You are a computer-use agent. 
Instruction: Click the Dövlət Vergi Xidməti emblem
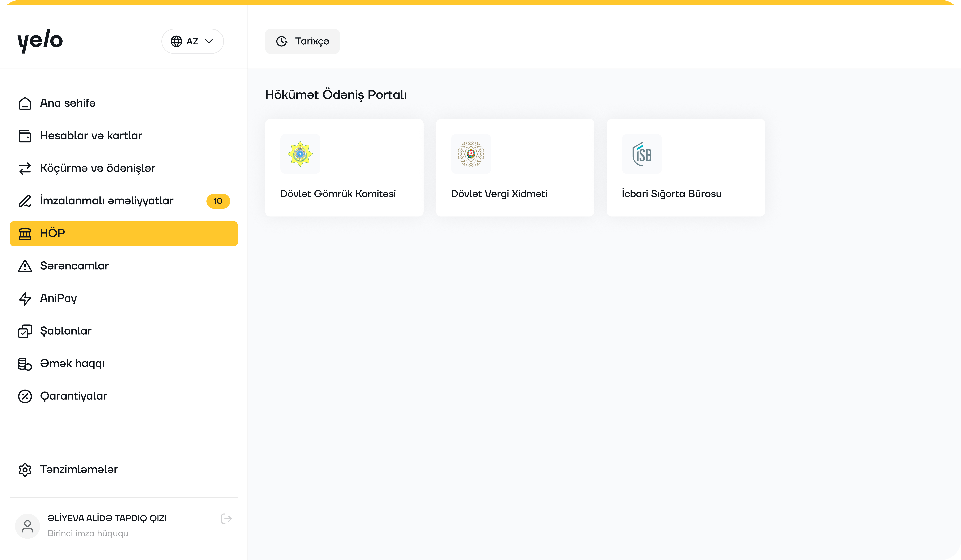(471, 154)
